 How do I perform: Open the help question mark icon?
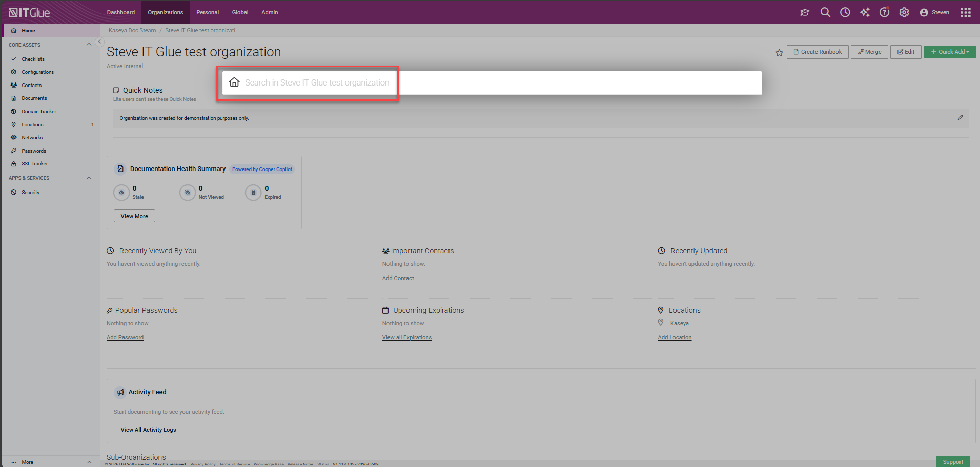pyautogui.click(x=884, y=12)
